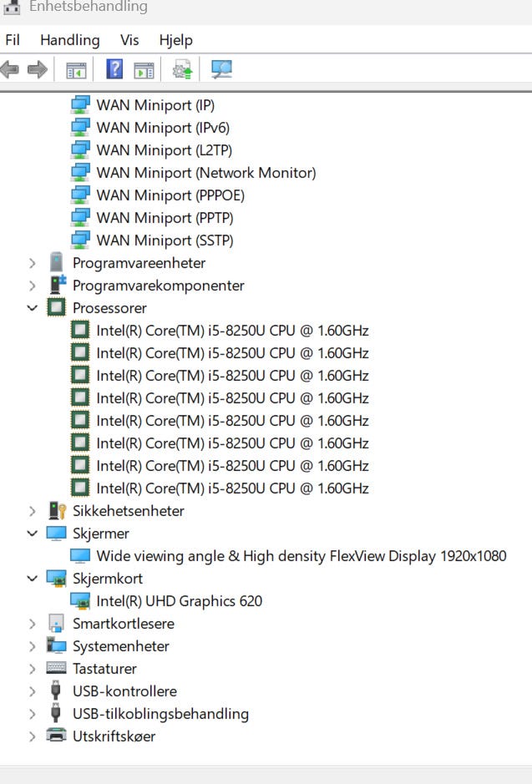The image size is (532, 784).
Task: Select the WAN Miniport (Network Monitor) icon
Action: pos(80,172)
